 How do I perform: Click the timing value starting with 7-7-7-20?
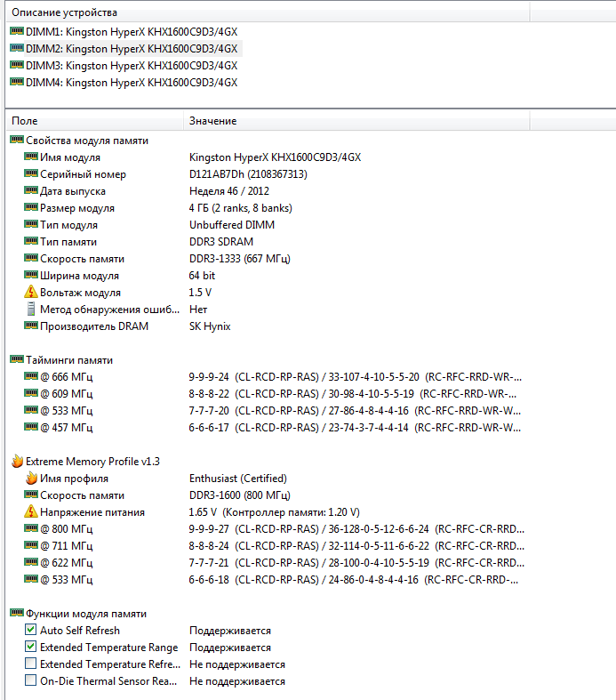coord(355,411)
